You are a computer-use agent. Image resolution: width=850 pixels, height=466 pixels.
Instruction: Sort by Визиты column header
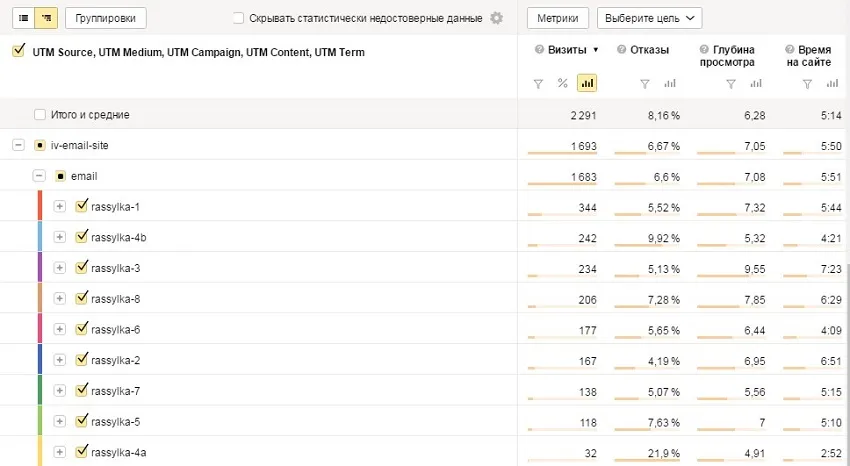click(x=566, y=49)
